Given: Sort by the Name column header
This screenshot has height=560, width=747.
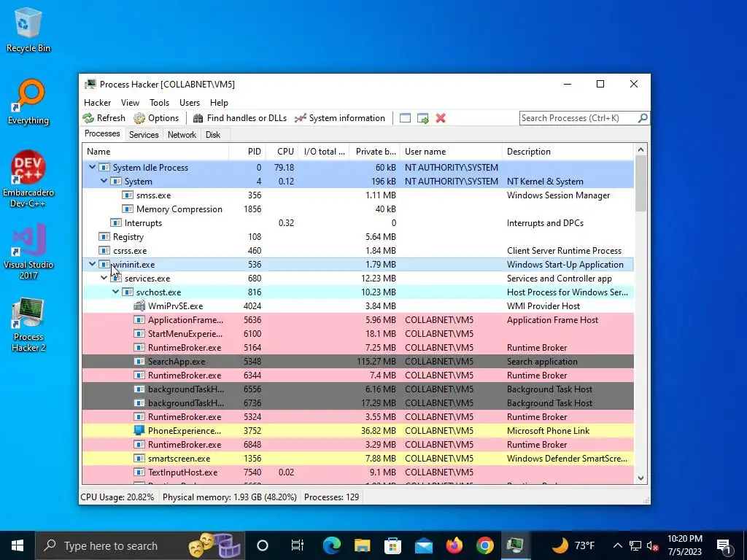Looking at the screenshot, I should click(x=155, y=152).
